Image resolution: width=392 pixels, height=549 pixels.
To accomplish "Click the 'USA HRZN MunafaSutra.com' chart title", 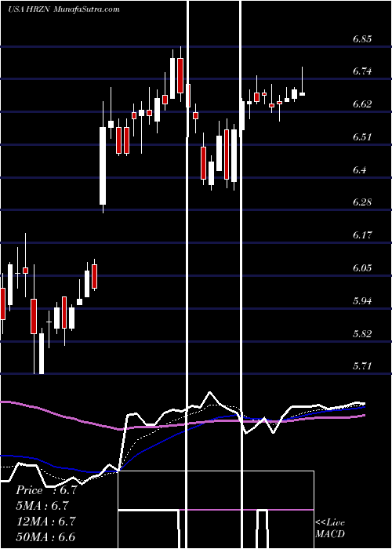I will (64, 9).
